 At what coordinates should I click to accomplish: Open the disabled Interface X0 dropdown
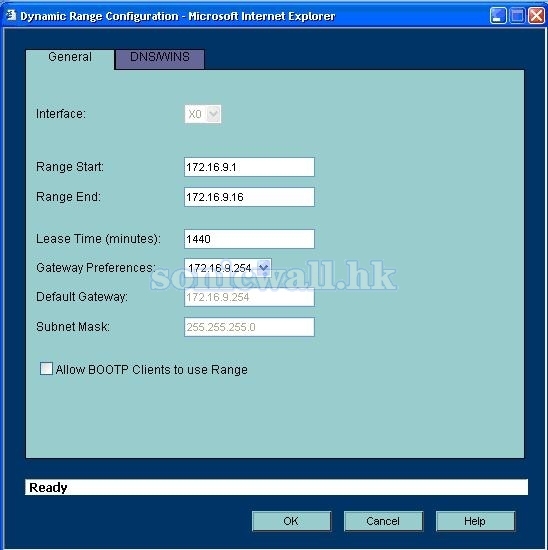(203, 114)
